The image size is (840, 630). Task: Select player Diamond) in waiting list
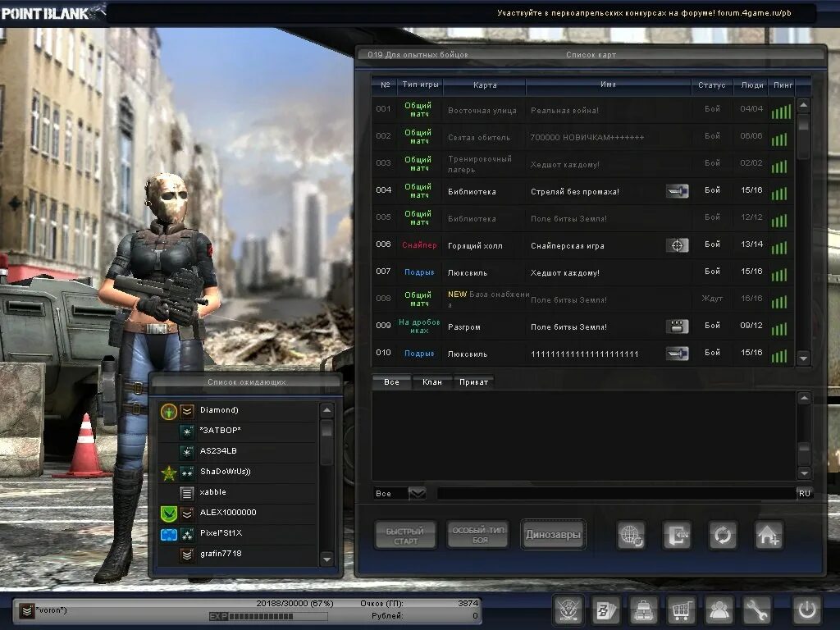pyautogui.click(x=239, y=411)
